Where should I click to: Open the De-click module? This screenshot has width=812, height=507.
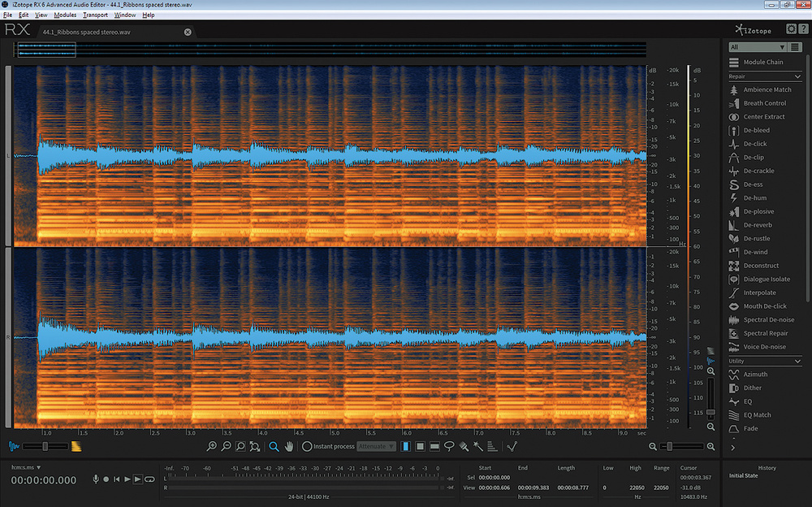point(749,144)
